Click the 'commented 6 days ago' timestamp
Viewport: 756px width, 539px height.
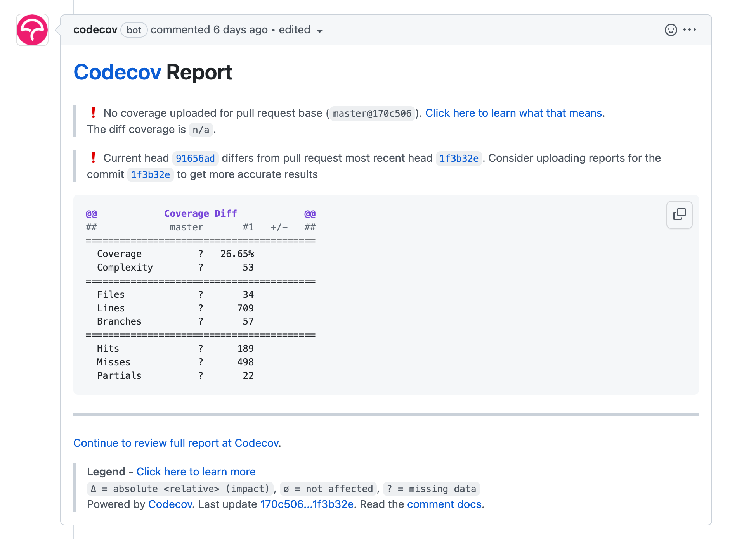209,30
